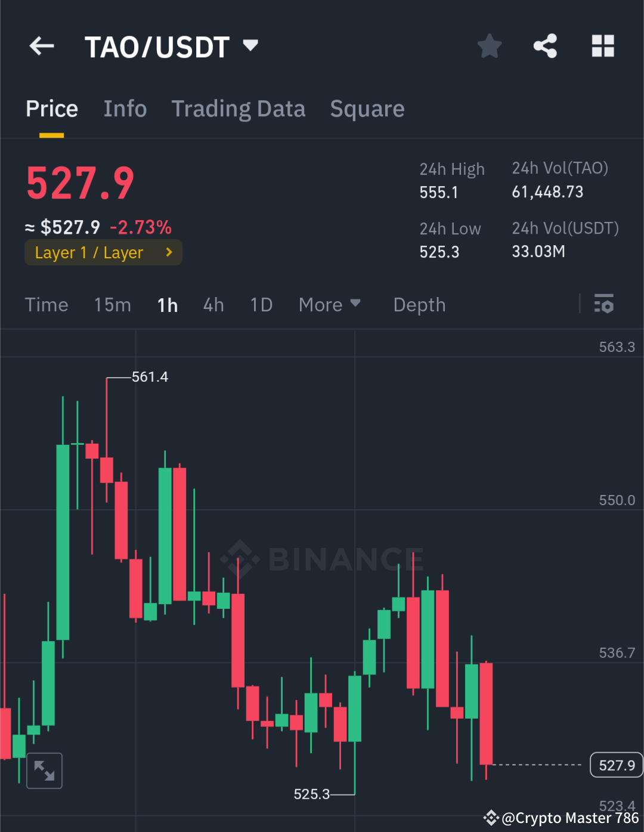Open the chart indicator settings icon

coord(604,304)
